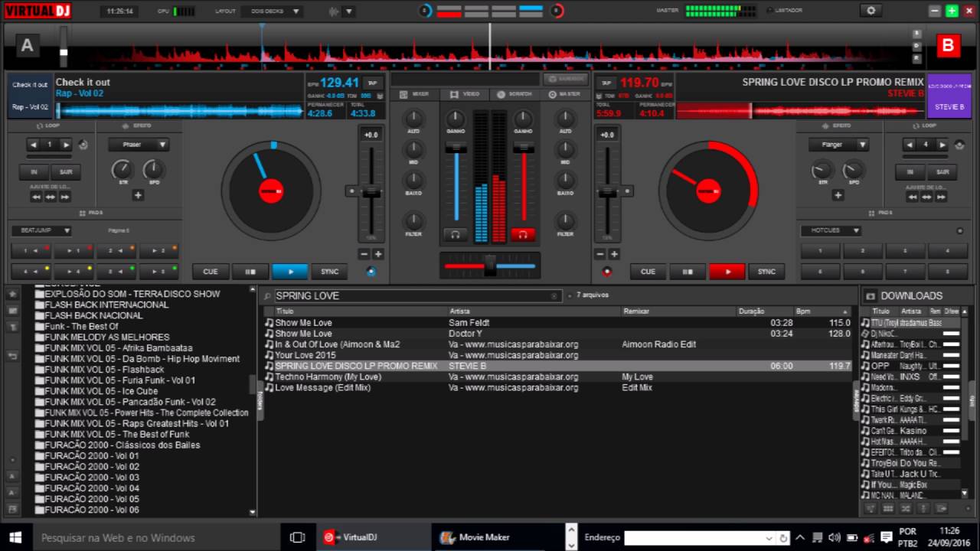Clear search with the X icon
Screen dimensions: 980x551
coord(555,295)
